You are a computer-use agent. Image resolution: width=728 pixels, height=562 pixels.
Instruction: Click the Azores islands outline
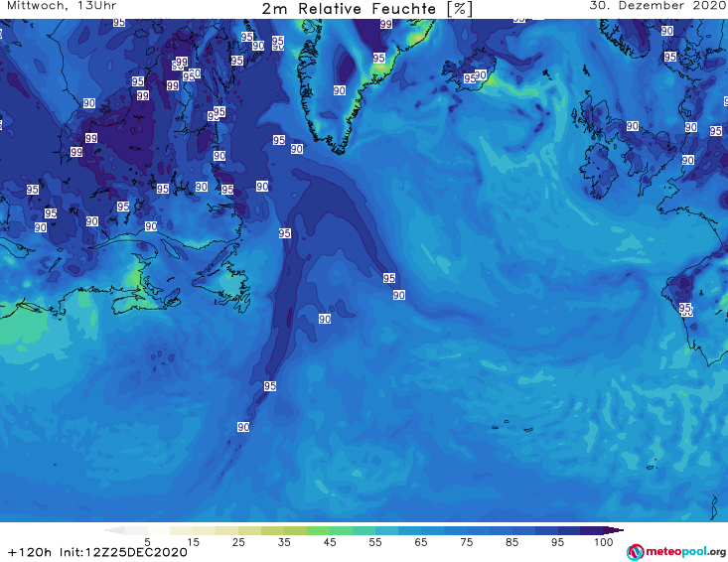tap(513, 426)
